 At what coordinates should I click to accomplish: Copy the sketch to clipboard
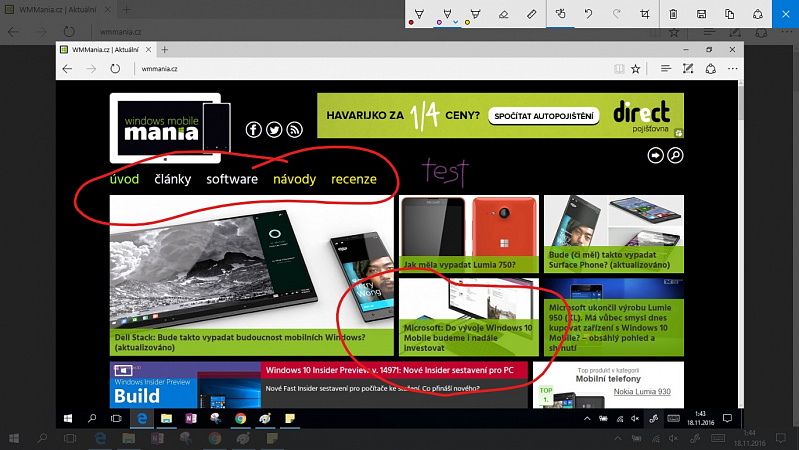click(x=730, y=14)
